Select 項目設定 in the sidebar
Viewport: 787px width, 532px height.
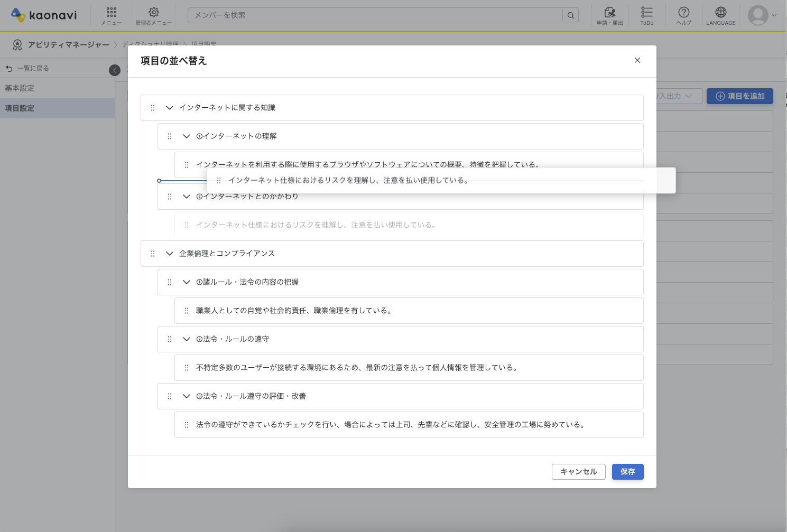tap(20, 108)
